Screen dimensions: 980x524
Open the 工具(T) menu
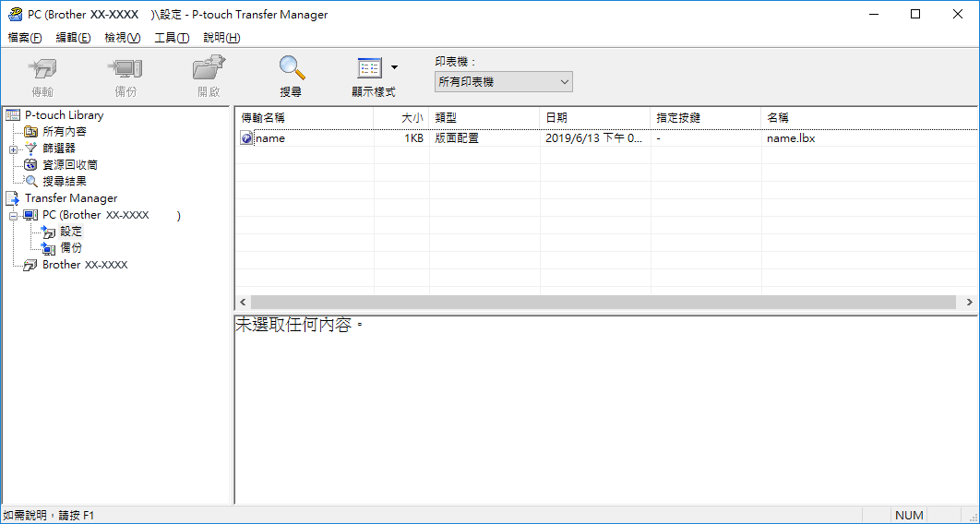pos(172,38)
